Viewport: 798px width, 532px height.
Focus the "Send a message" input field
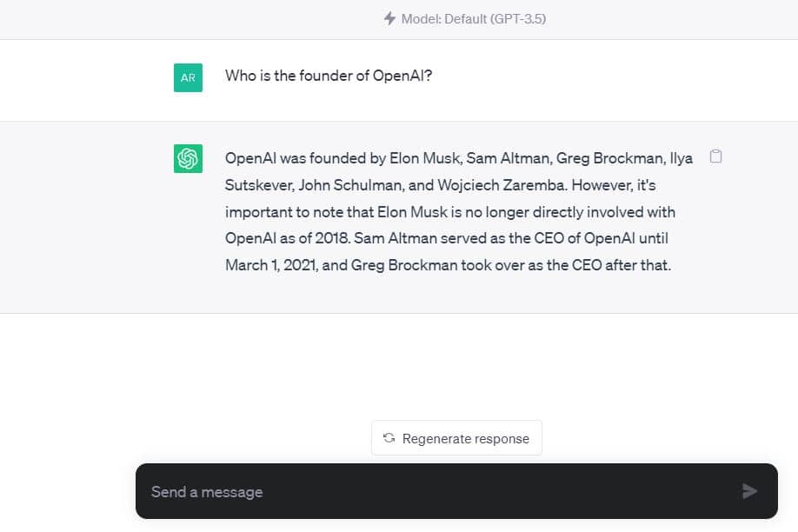(x=435, y=492)
